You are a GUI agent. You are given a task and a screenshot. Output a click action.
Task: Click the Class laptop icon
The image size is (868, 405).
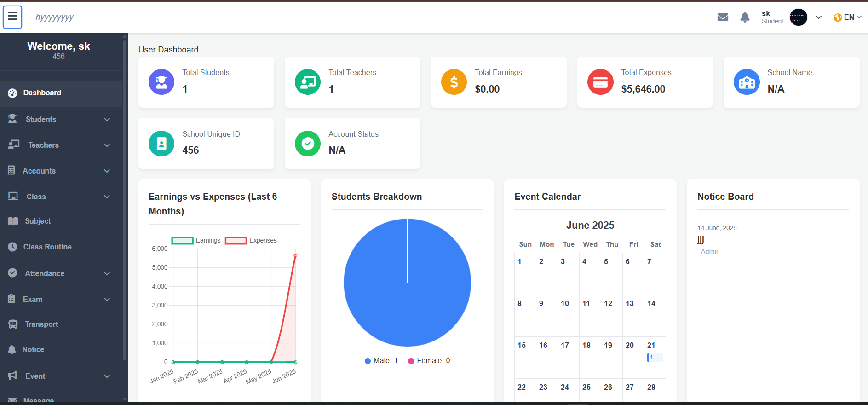click(x=13, y=196)
